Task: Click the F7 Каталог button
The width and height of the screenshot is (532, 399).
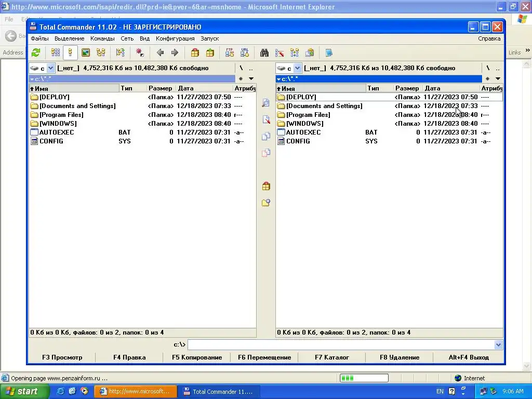Action: [x=332, y=357]
